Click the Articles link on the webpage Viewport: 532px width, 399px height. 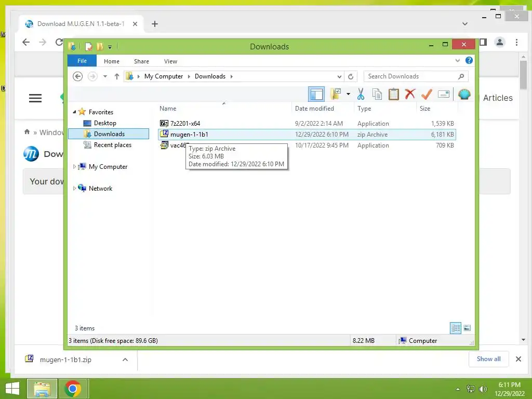[x=498, y=98]
